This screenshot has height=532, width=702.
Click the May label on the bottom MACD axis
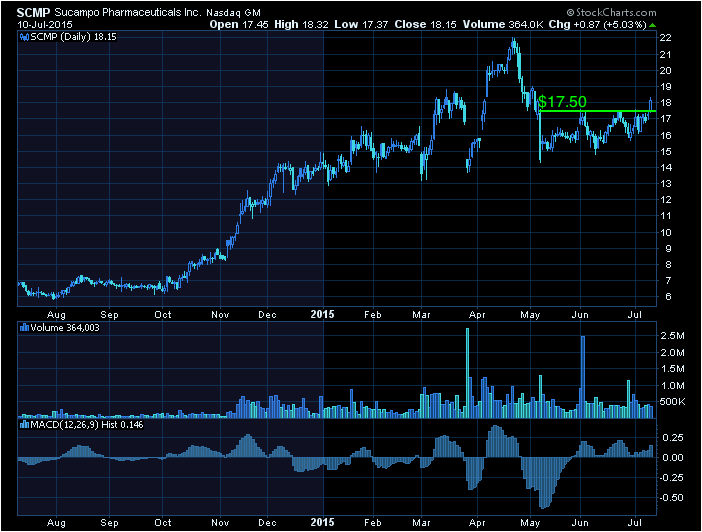point(530,523)
